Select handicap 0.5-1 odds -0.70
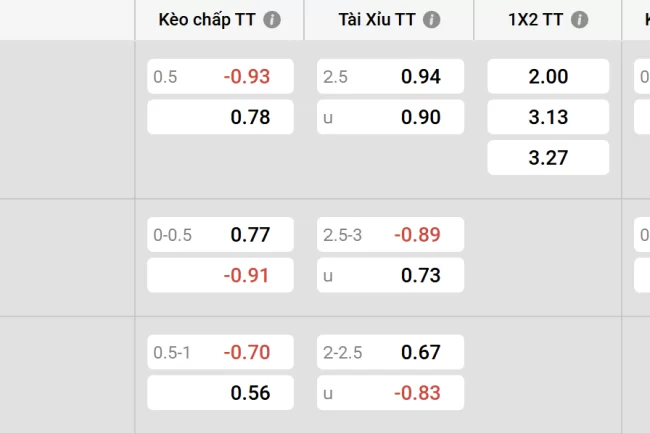 pyautogui.click(x=221, y=352)
